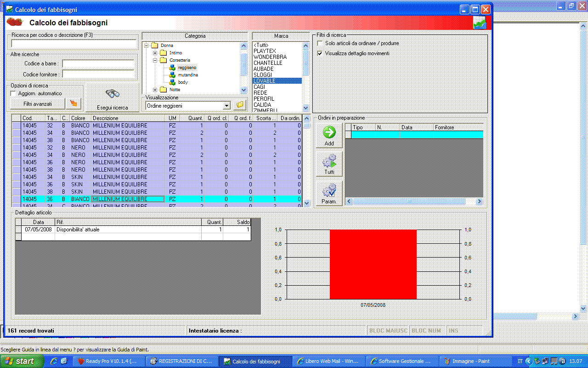
Task: Click the green arrow Add icon
Action: point(329,132)
